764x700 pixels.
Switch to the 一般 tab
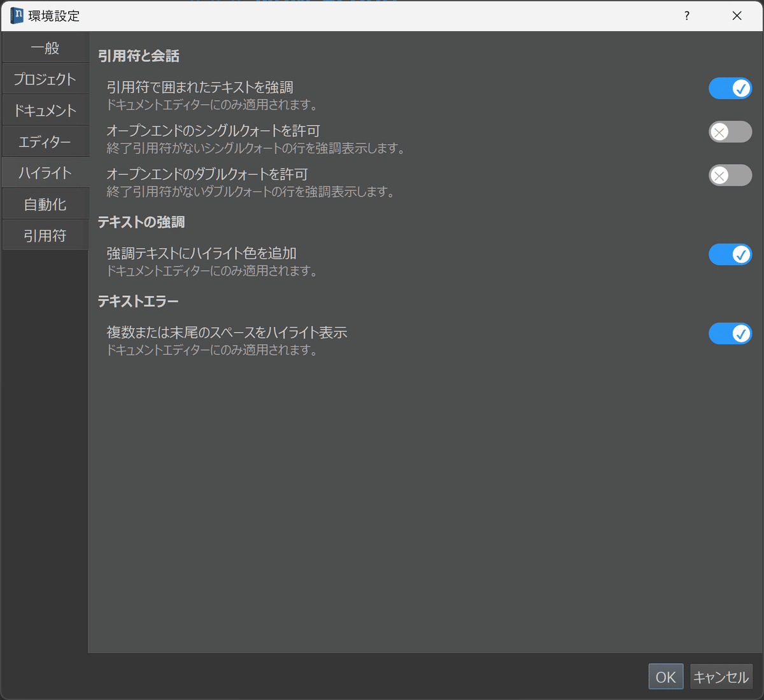point(45,48)
